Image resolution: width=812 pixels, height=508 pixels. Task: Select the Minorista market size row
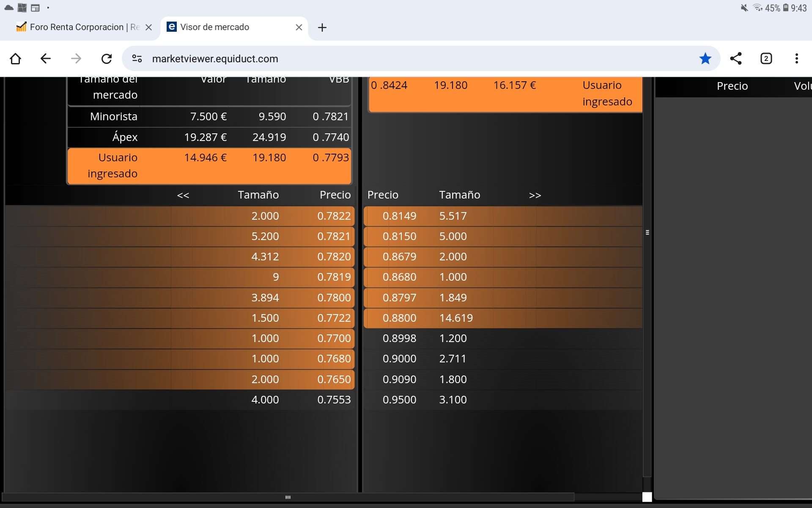[x=209, y=116]
